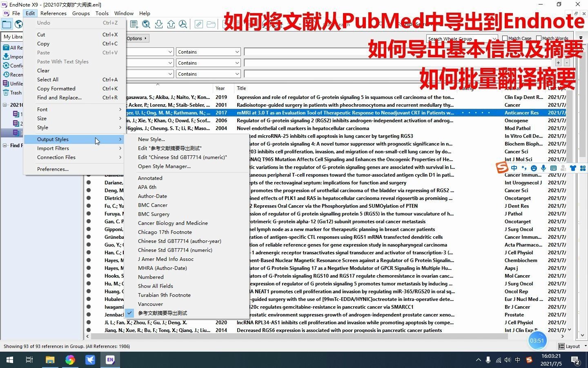This screenshot has width=588, height=368.
Task: Click the Sogou input method S logo
Action: tap(502, 168)
